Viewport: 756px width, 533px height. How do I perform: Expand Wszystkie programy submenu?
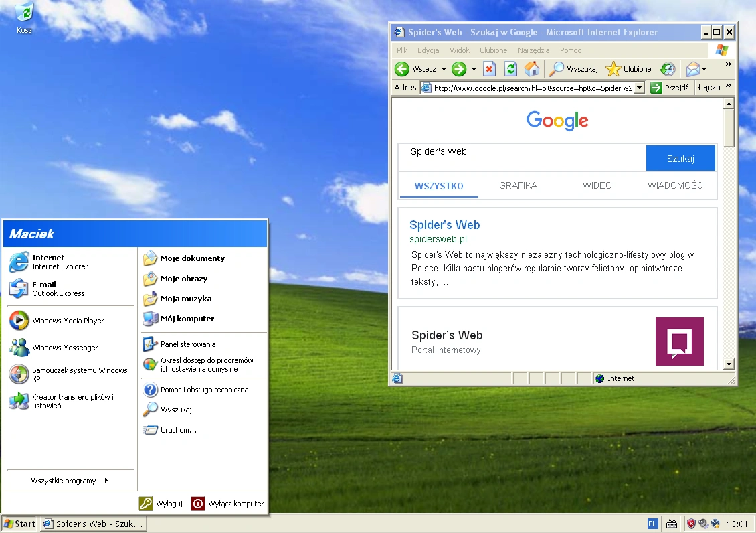click(x=70, y=480)
